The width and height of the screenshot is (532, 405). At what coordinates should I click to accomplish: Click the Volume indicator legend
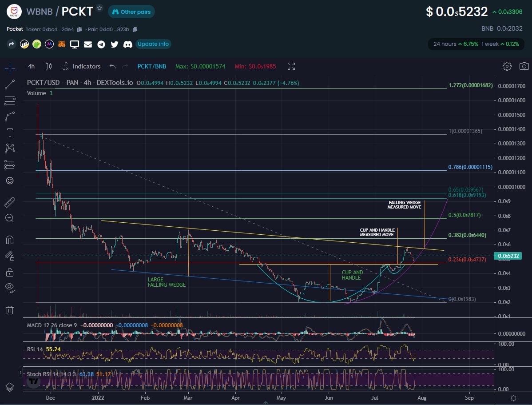tap(40, 93)
